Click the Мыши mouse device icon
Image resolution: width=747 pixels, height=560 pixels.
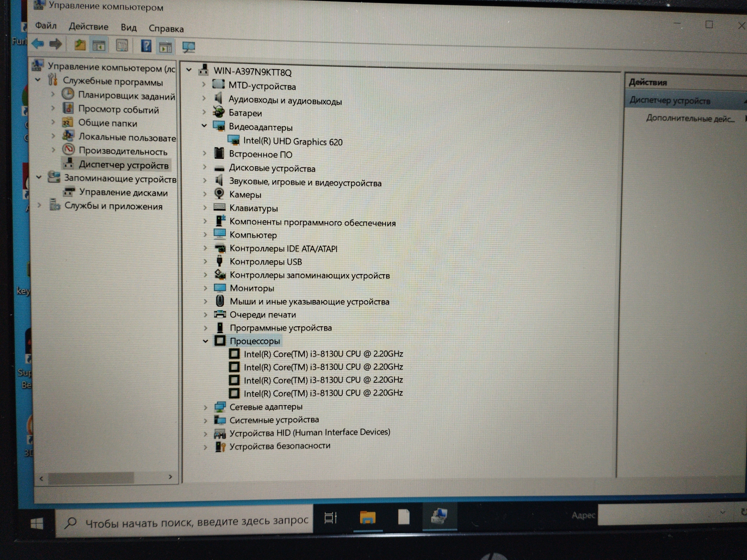[x=220, y=301]
